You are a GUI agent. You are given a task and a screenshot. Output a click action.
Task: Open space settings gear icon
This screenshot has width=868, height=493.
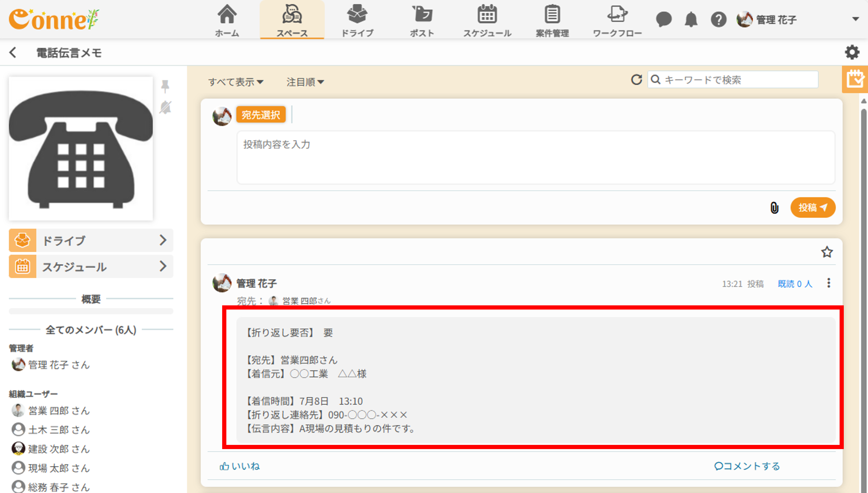click(x=852, y=52)
